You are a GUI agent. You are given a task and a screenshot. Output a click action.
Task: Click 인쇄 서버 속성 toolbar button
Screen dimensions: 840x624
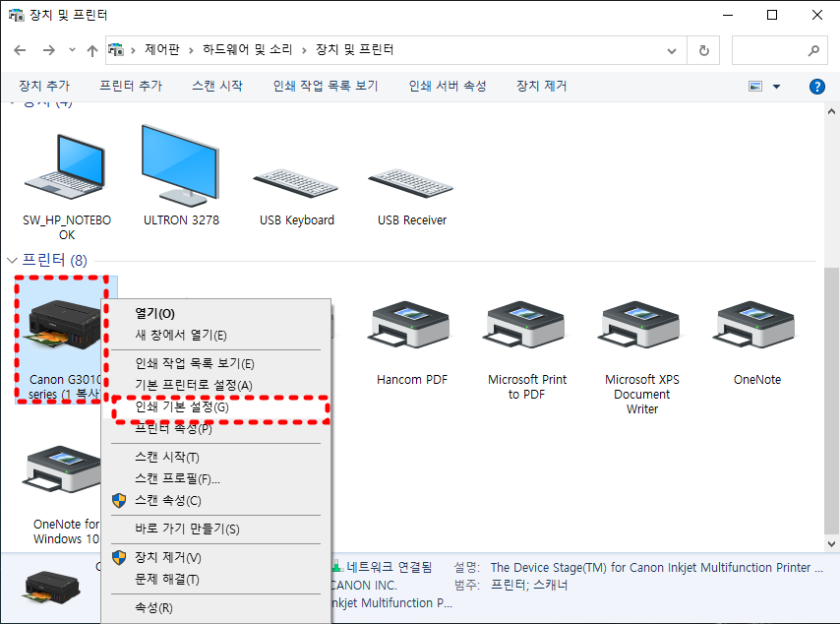pyautogui.click(x=448, y=86)
